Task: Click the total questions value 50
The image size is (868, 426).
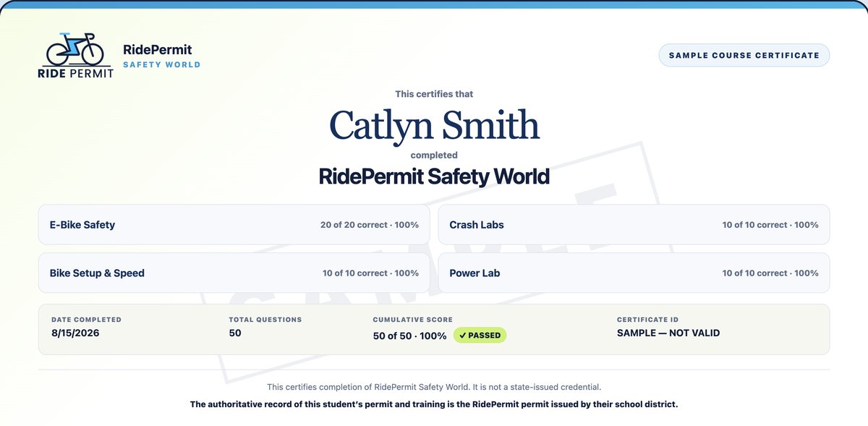Action: click(x=235, y=333)
